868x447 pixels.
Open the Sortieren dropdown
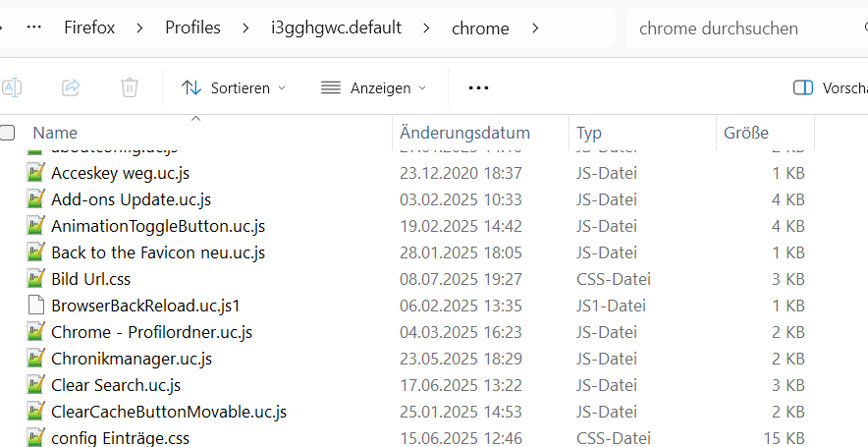[x=234, y=87]
